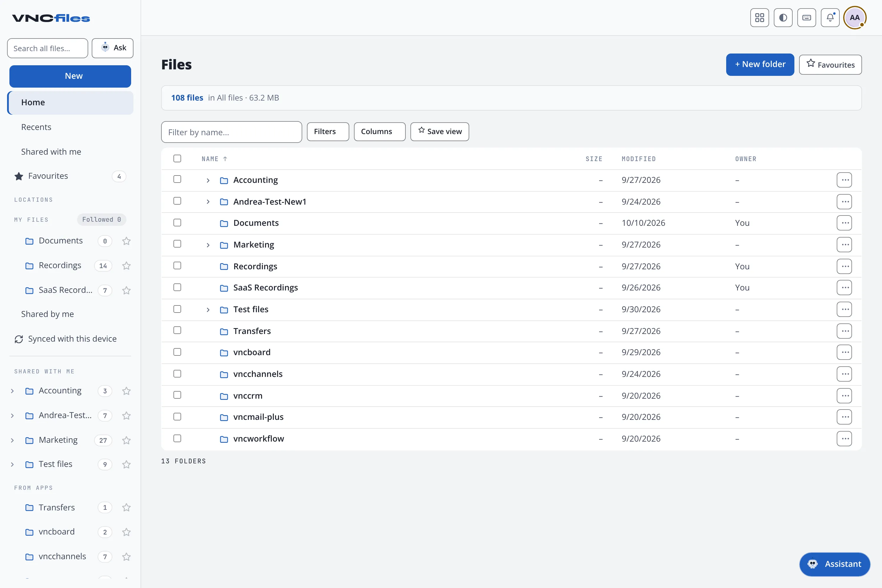Check the SaaS Recordings row checkbox
The width and height of the screenshot is (882, 588).
177,287
